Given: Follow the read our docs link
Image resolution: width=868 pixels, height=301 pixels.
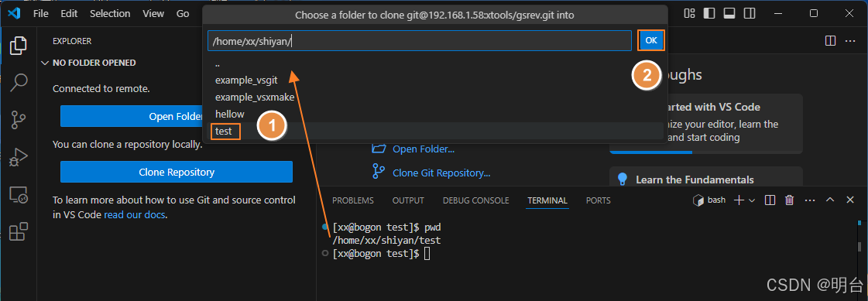Looking at the screenshot, I should click(135, 214).
